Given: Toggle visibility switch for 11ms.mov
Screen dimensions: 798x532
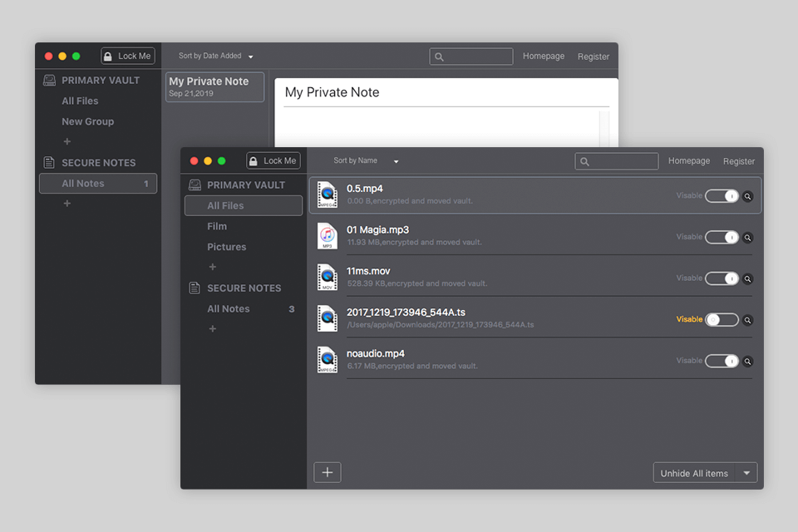Looking at the screenshot, I should [x=722, y=278].
